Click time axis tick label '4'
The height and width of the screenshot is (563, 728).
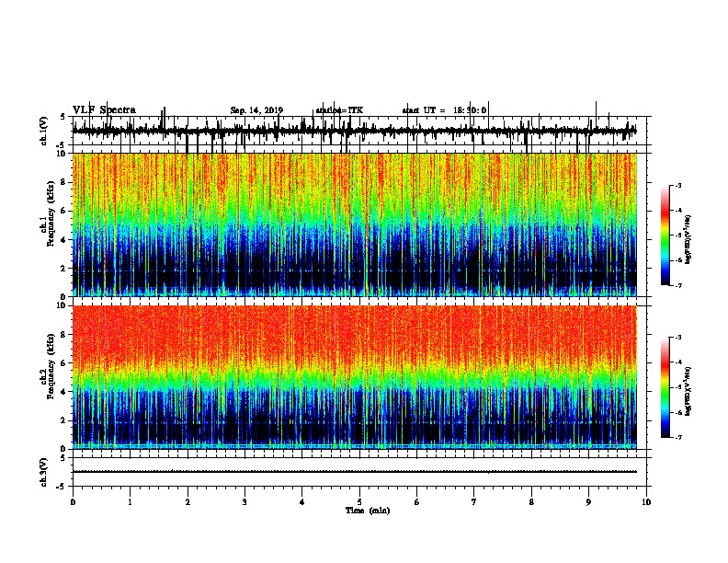[x=302, y=502]
